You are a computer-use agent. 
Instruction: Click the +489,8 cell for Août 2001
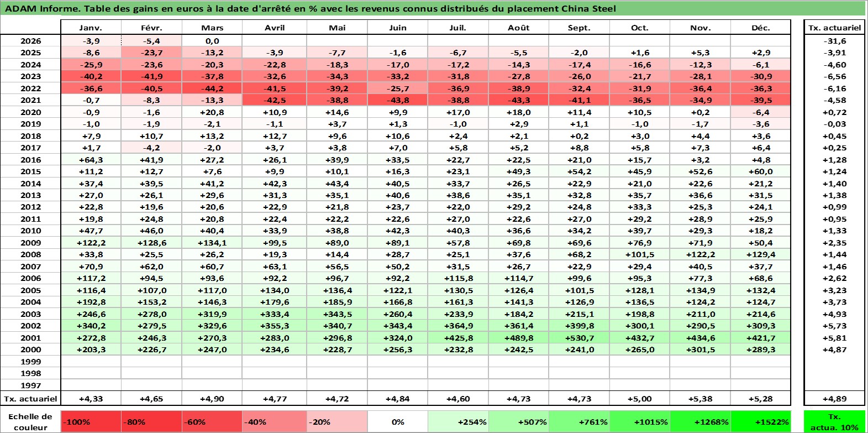[x=519, y=338]
